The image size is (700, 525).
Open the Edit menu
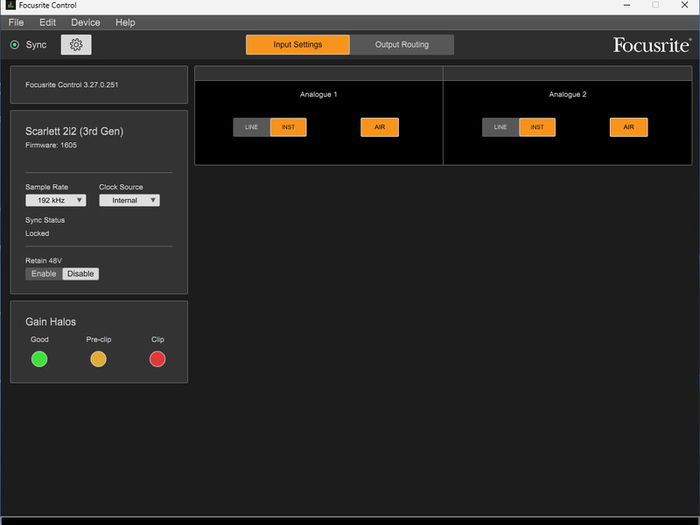point(47,22)
